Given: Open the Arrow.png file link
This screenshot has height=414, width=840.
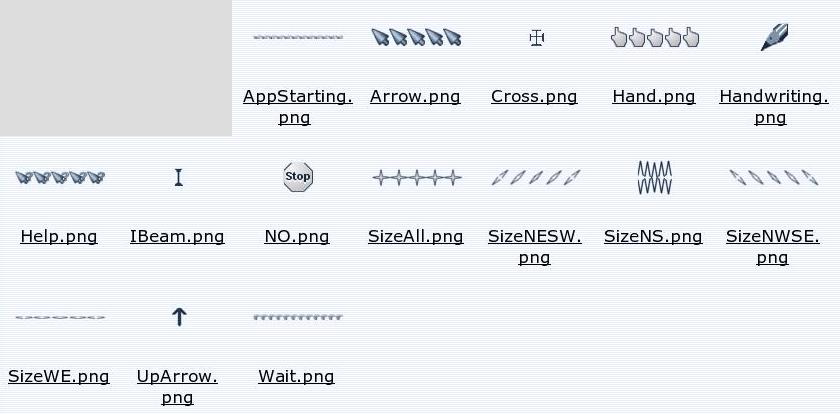Looking at the screenshot, I should (x=415, y=97).
